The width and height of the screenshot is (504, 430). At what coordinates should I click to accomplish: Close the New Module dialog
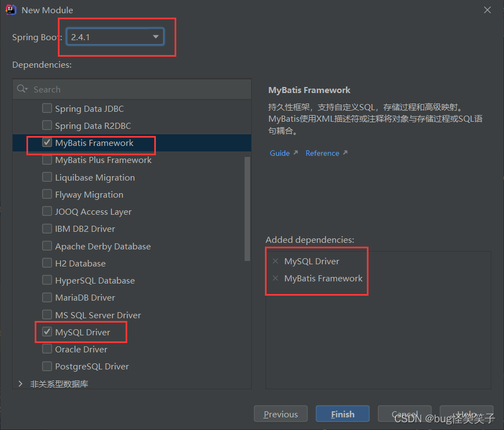(487, 10)
